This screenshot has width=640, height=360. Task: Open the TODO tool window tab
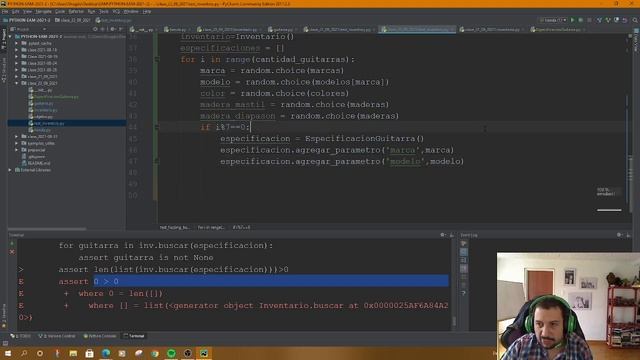click(x=21, y=336)
